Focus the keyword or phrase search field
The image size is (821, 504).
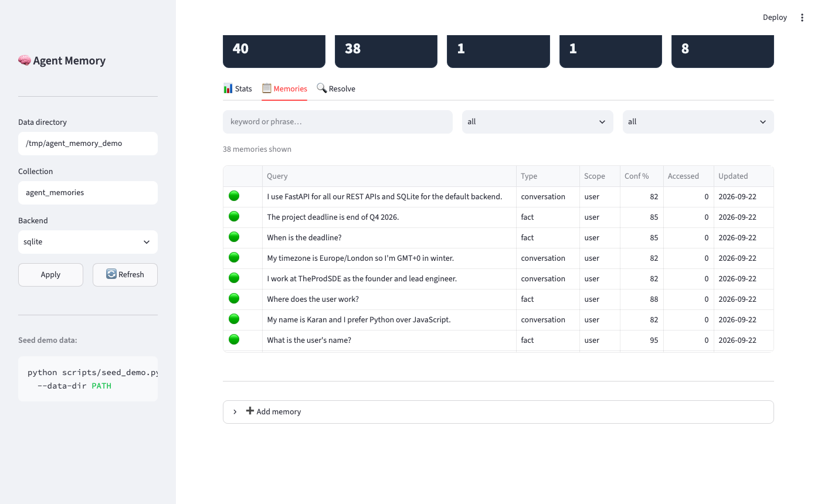[338, 122]
